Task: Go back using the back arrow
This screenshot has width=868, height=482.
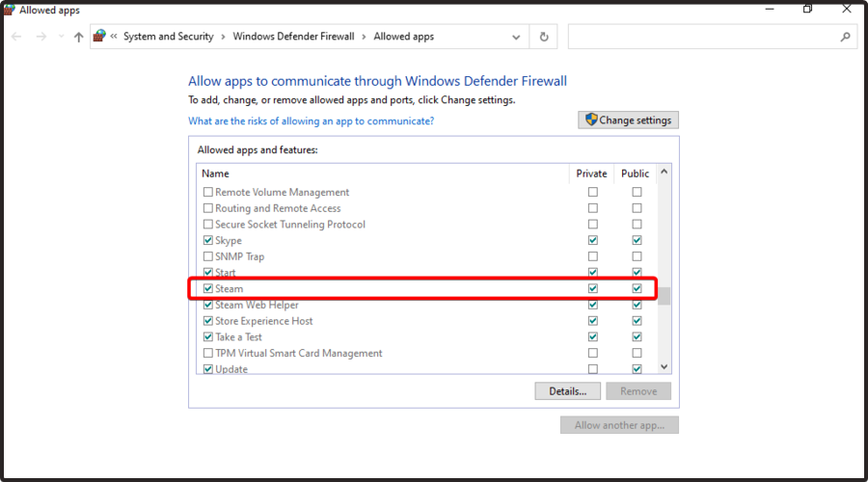Action: (x=16, y=37)
